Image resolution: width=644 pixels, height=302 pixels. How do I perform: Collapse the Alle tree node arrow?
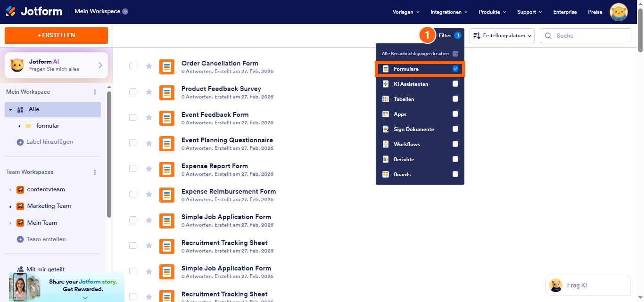click(x=10, y=110)
